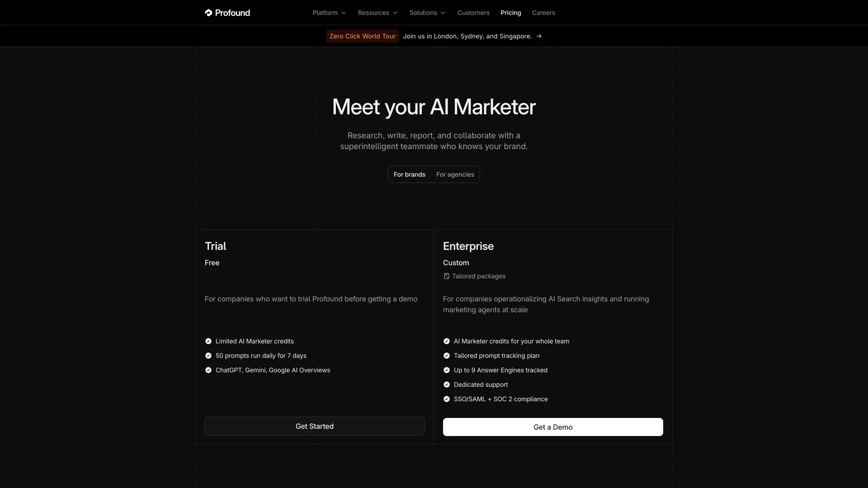Click the arrow after the Singapore announcement

(x=539, y=36)
